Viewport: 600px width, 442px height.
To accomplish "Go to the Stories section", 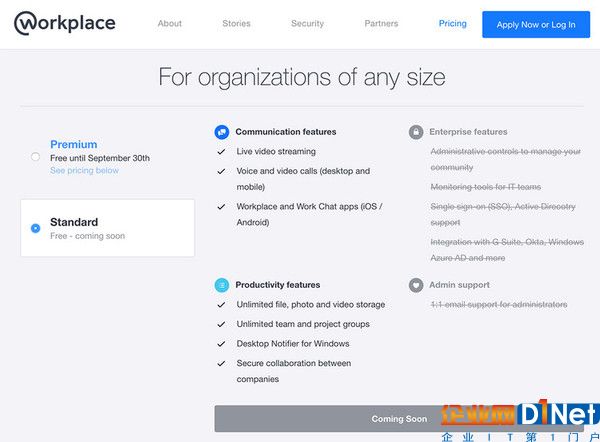I will 236,23.
